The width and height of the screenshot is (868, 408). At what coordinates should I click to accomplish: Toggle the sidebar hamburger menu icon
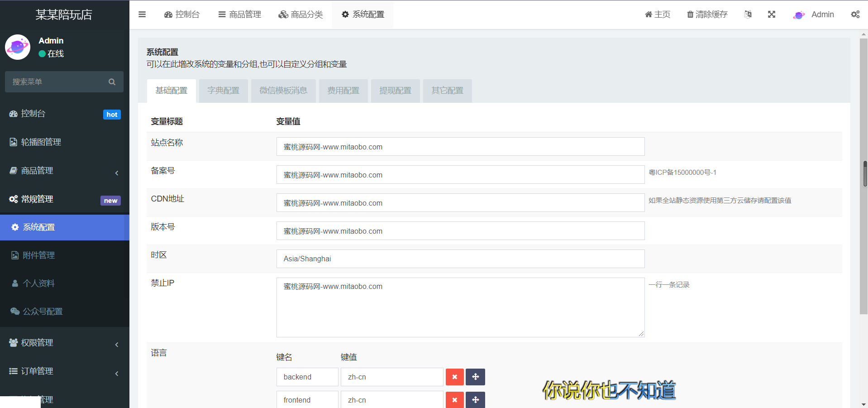coord(142,14)
